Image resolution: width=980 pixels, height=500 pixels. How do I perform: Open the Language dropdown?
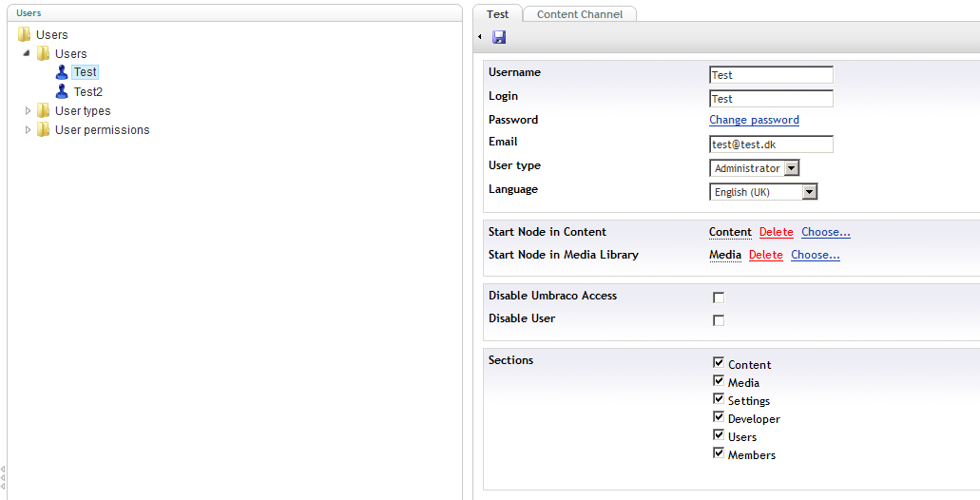809,192
